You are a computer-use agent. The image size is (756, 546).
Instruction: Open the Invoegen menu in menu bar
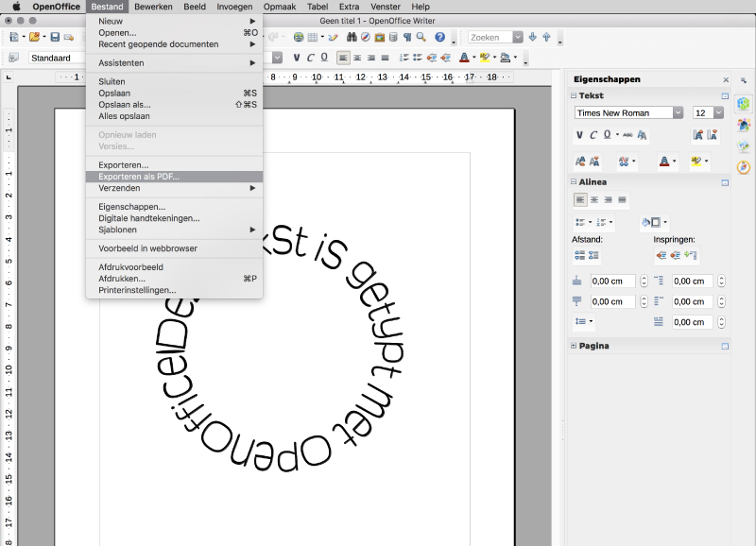[234, 7]
